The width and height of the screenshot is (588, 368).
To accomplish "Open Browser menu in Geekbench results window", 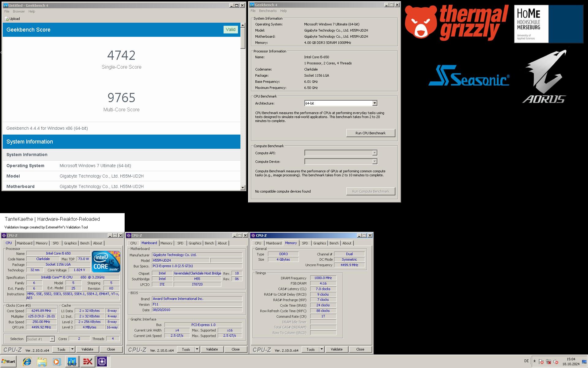I will [x=19, y=11].
